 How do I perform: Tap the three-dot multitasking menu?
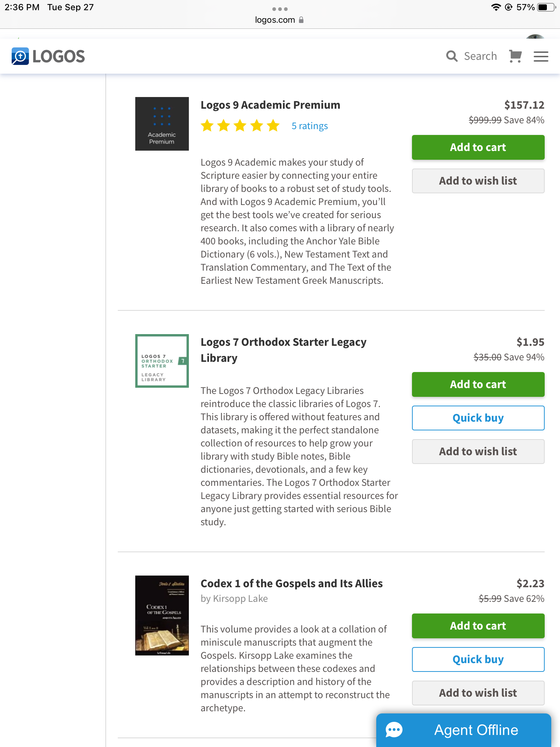point(280,9)
